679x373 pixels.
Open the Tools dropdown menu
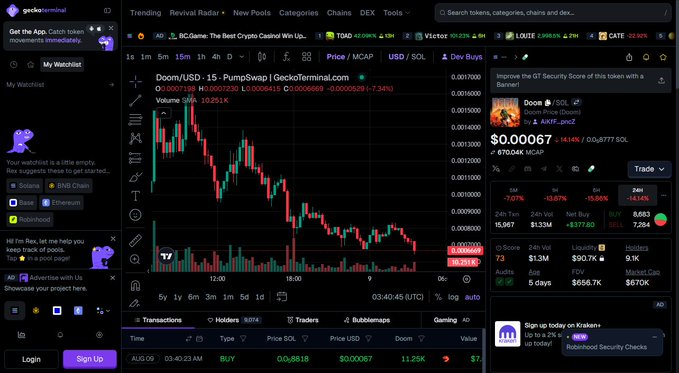click(396, 13)
